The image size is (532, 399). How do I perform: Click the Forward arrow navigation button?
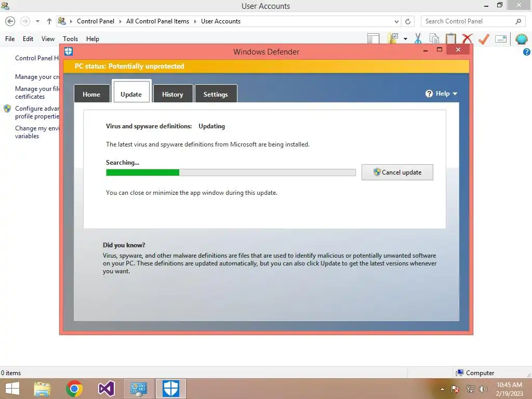click(x=25, y=21)
